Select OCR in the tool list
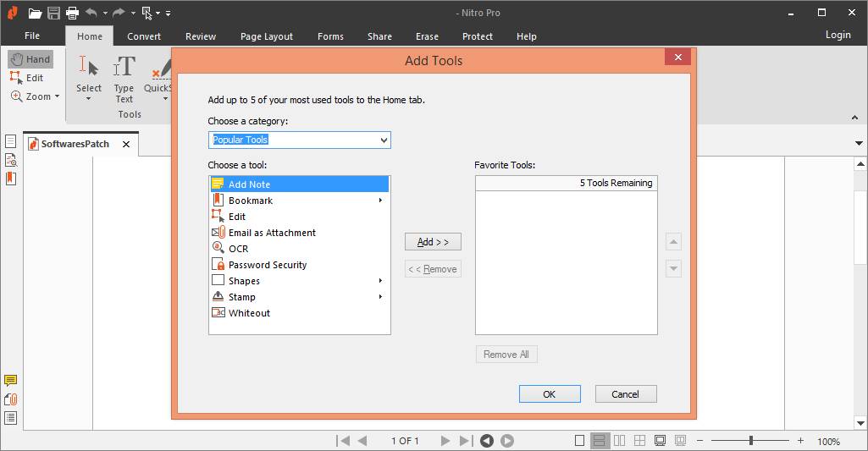This screenshot has width=868, height=451. point(238,249)
